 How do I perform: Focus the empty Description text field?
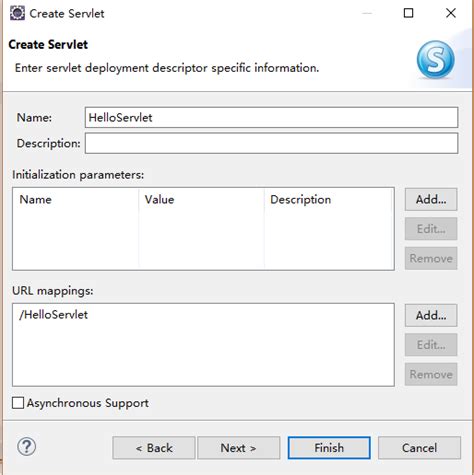click(271, 143)
